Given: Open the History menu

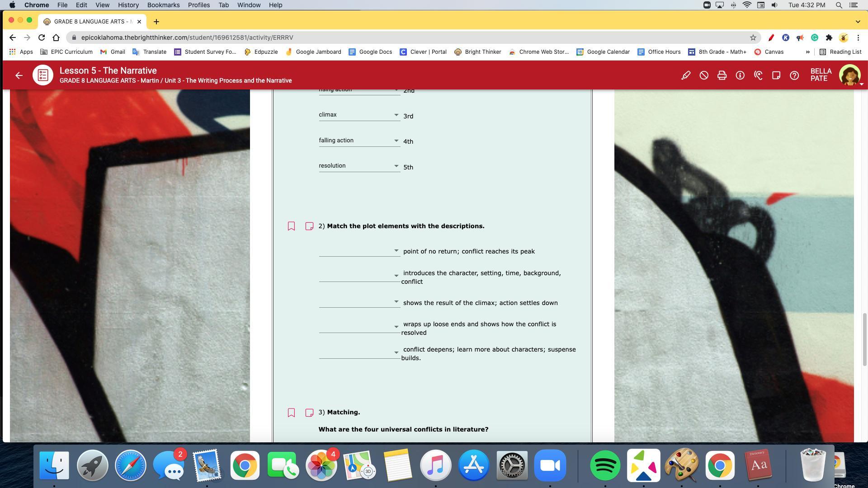Looking at the screenshot, I should [128, 5].
